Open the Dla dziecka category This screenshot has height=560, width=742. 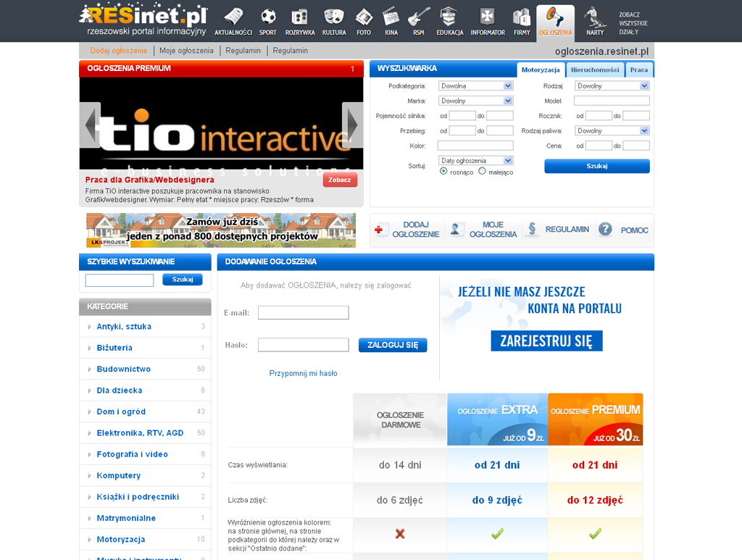120,390
